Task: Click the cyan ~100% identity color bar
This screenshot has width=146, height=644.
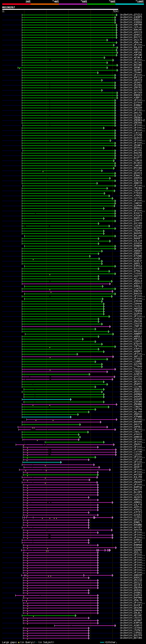Action: 130,4
